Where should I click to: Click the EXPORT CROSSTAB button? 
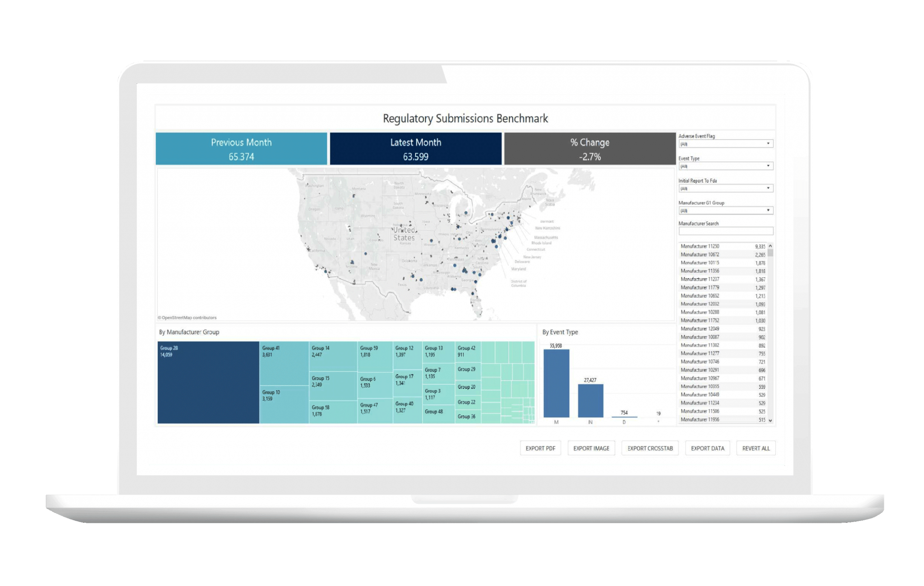pyautogui.click(x=650, y=448)
